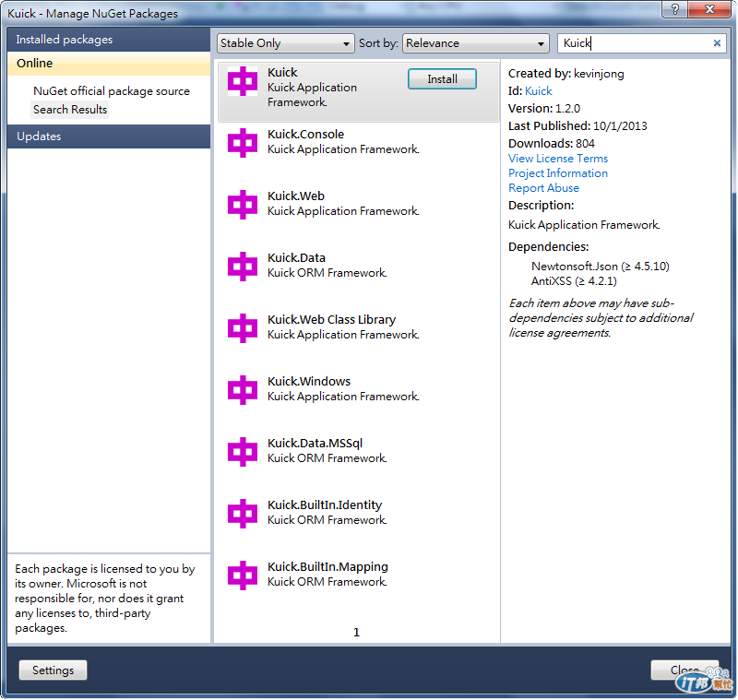Click the Kuick.Windows package icon
The width and height of the screenshot is (738, 700).
[243, 390]
